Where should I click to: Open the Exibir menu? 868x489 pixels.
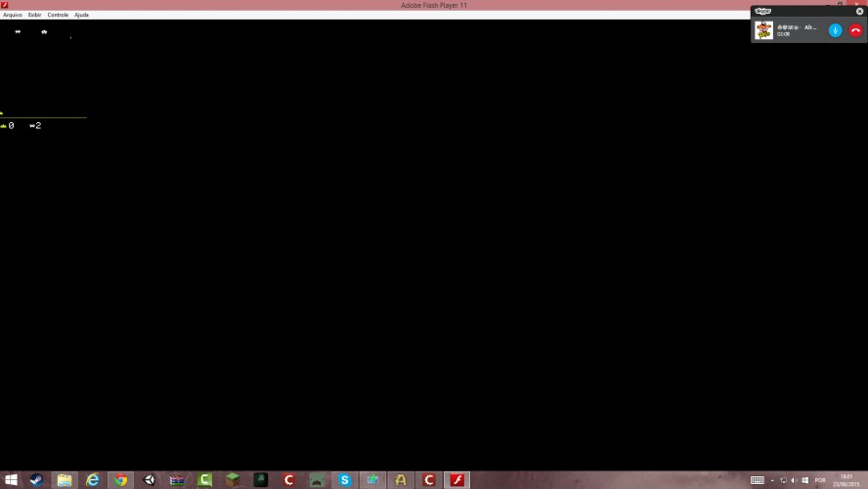34,15
